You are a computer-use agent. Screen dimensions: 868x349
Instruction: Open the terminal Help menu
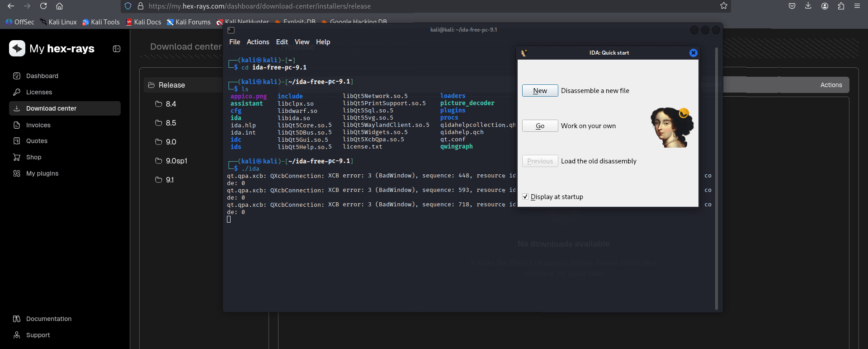pos(323,42)
